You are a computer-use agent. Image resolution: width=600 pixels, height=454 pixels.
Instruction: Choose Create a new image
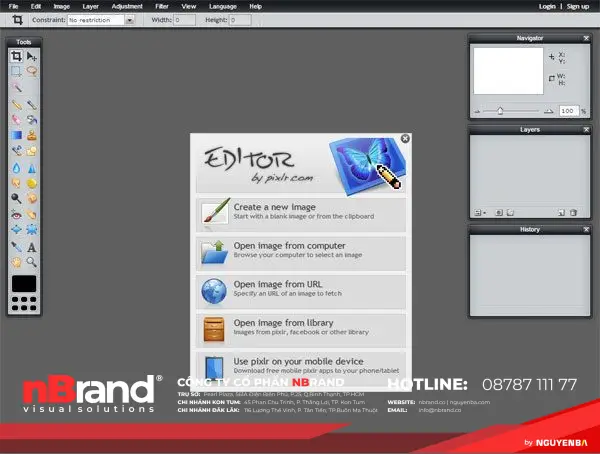click(x=301, y=214)
